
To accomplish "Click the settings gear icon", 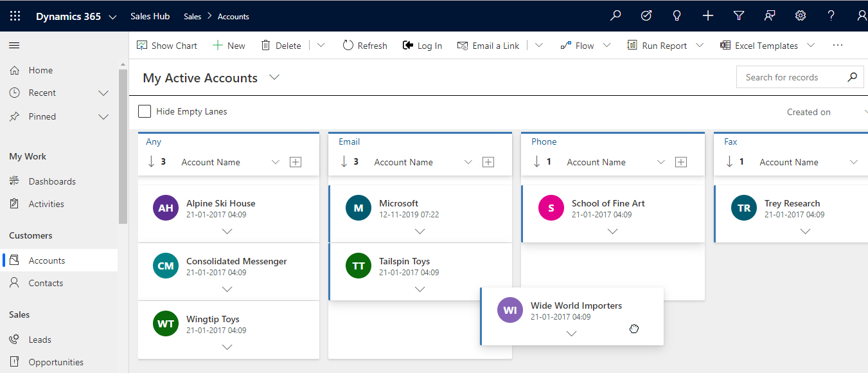I will [x=801, y=16].
